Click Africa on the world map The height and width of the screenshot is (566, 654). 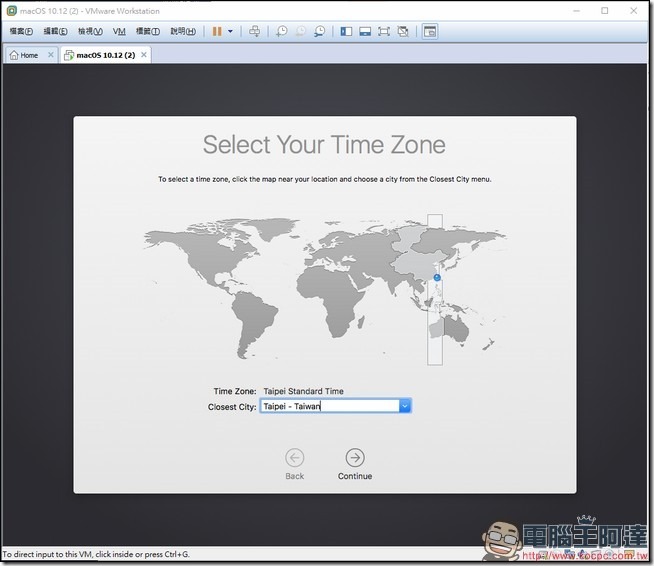click(x=332, y=298)
